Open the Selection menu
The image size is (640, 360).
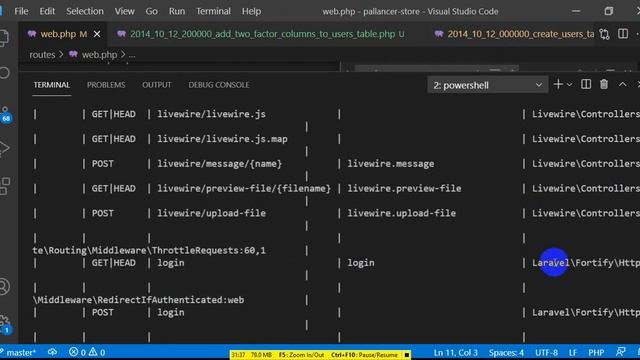tap(85, 11)
